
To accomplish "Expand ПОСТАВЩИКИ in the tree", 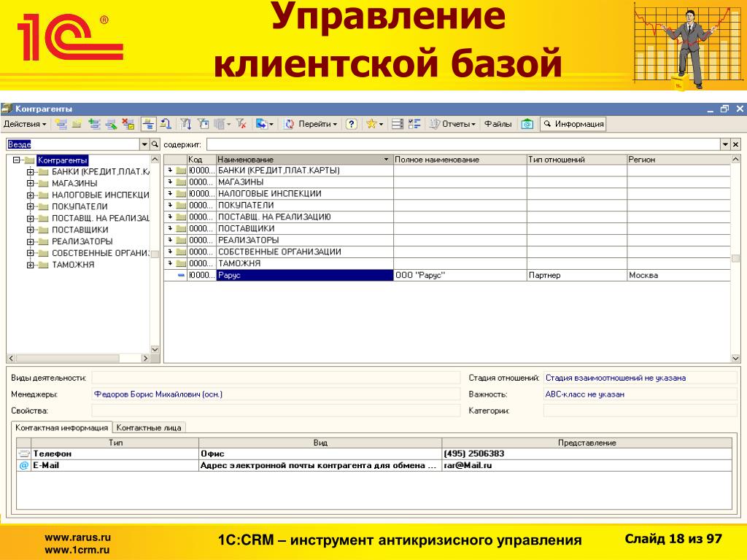I will pyautogui.click(x=31, y=230).
